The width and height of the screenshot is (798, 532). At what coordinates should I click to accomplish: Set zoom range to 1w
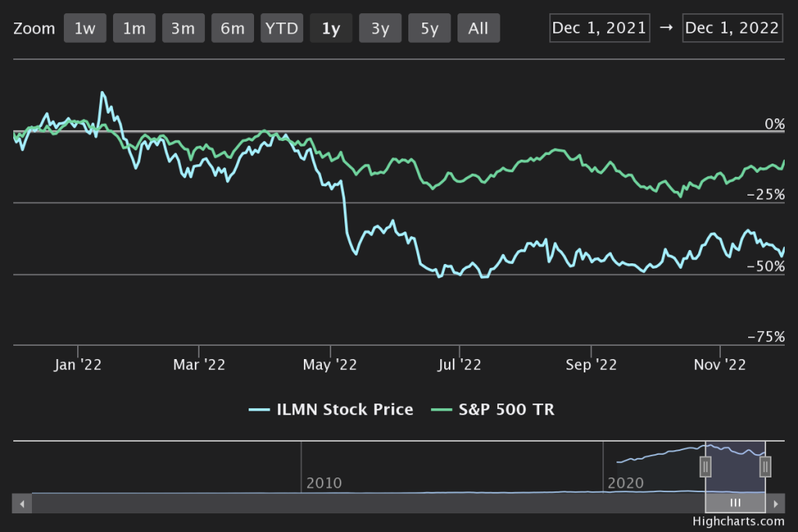click(85, 29)
